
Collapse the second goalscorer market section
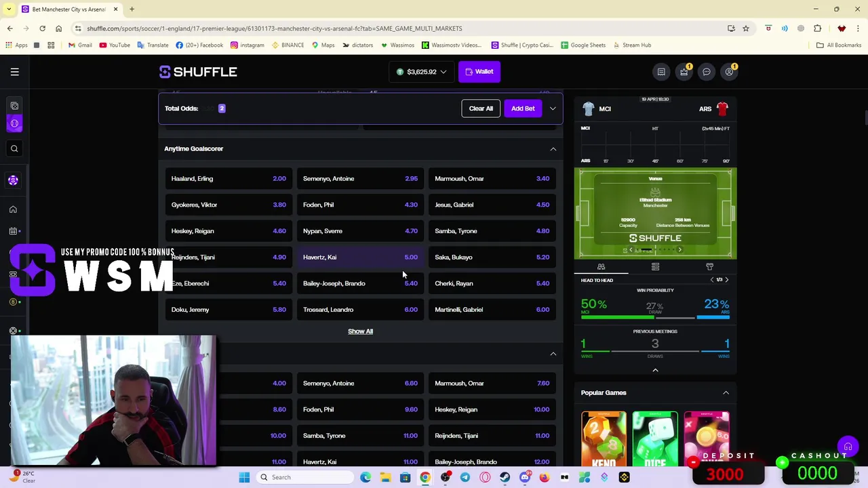pos(553,354)
